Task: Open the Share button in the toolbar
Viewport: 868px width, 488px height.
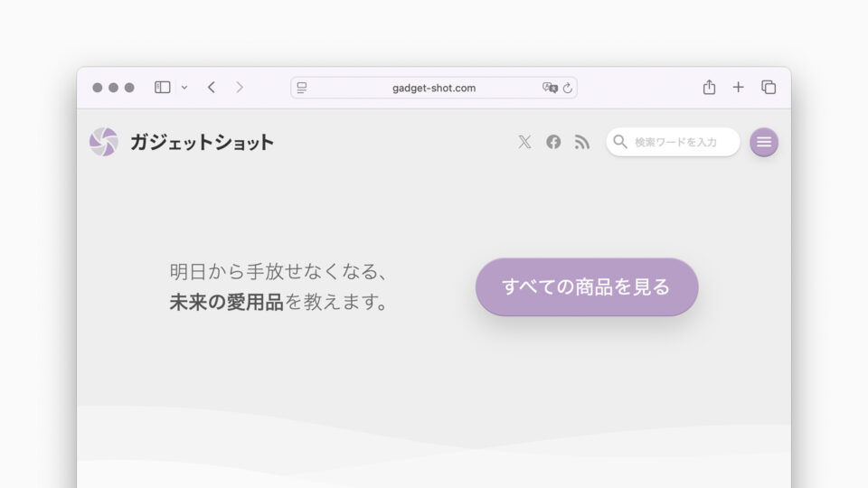Action: pos(709,87)
